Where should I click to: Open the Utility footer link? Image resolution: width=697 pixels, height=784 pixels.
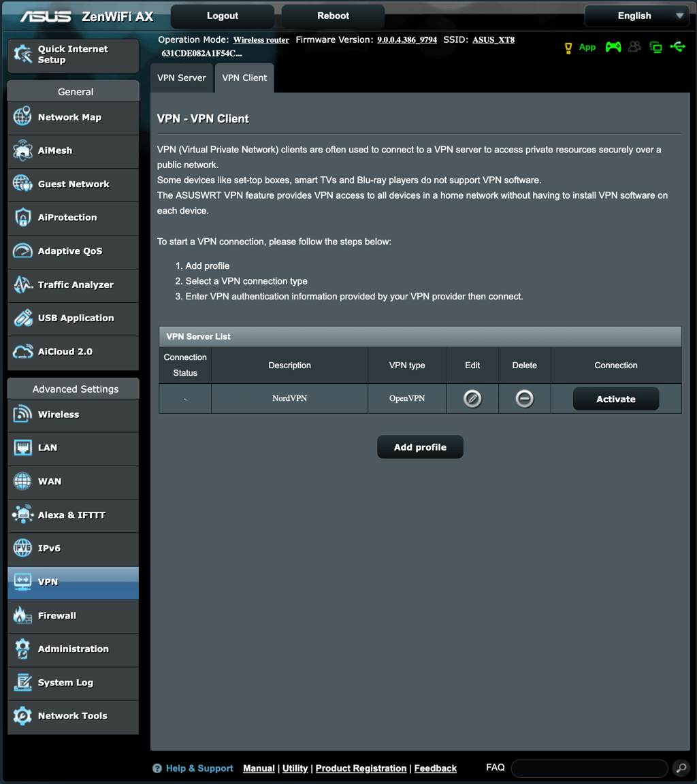coord(295,768)
